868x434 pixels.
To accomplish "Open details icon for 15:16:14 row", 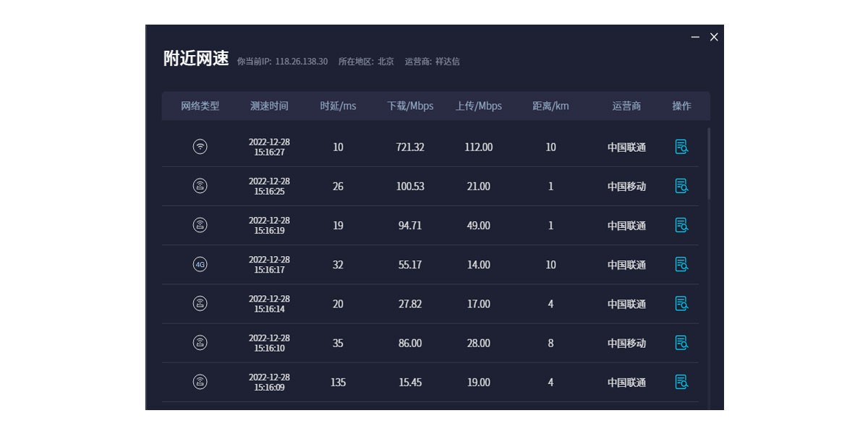I will 681,303.
